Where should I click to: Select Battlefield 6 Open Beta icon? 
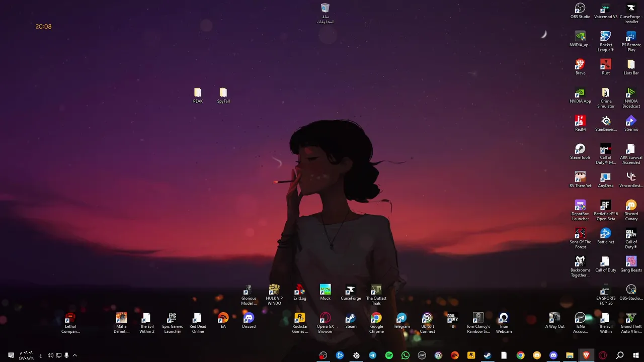pos(606,211)
